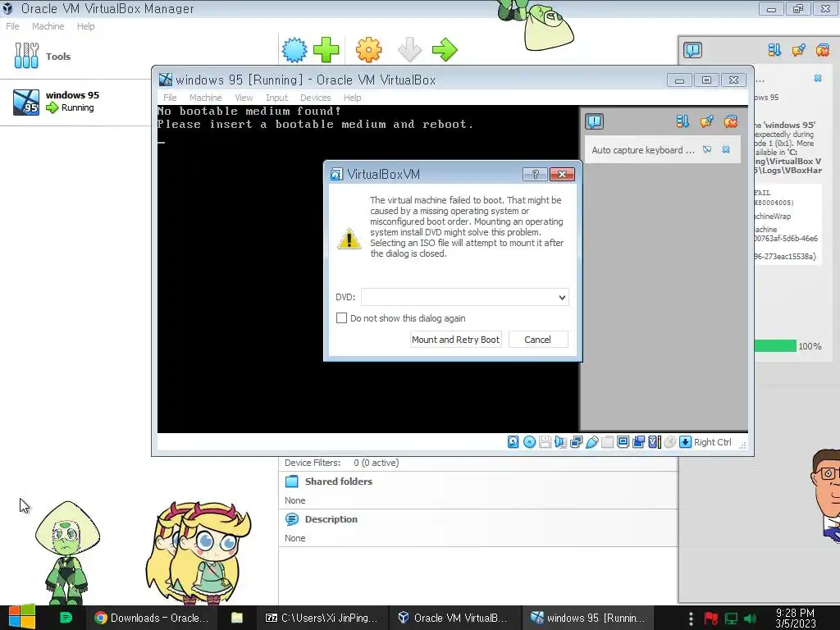Click recording indicator in VM status bar
Viewport: 840px width, 630px height.
(x=638, y=442)
